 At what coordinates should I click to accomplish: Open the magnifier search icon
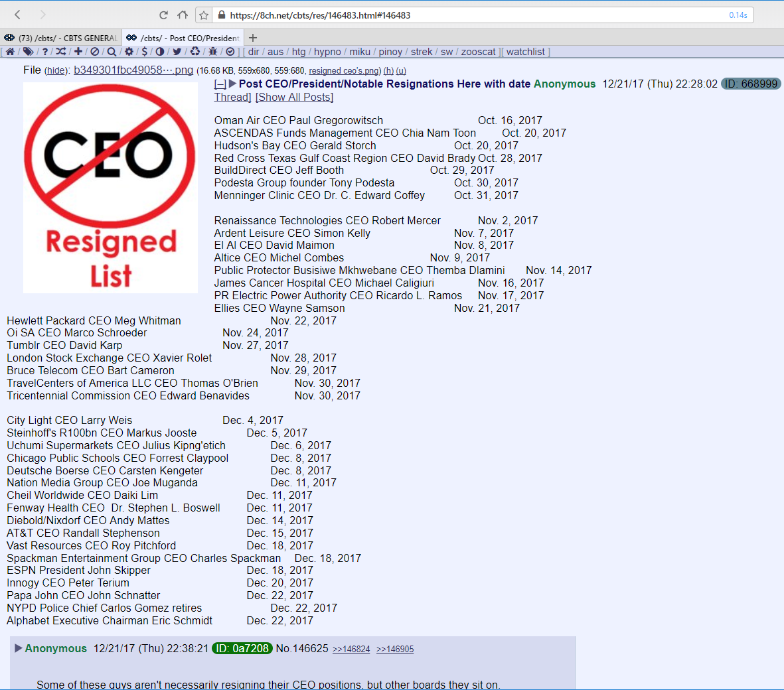point(112,52)
